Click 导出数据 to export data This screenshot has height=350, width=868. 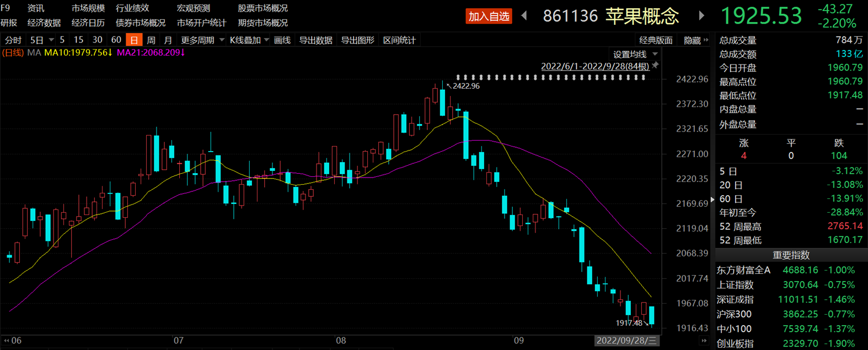click(x=315, y=40)
